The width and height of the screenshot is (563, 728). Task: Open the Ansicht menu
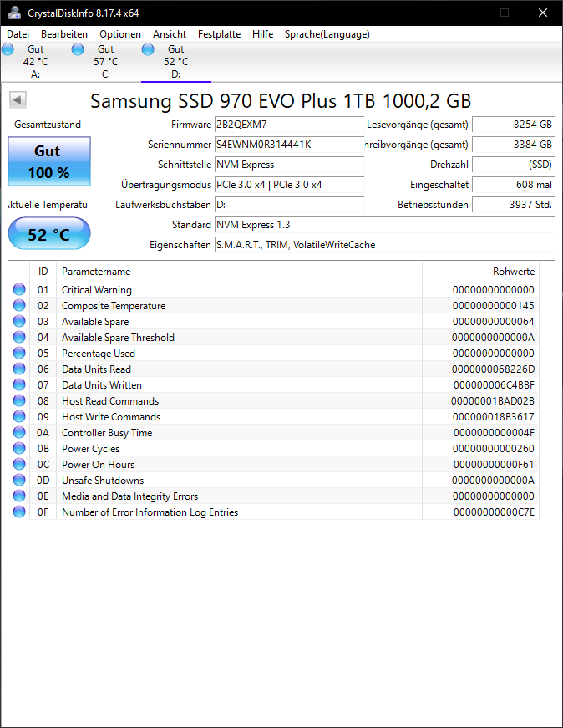click(x=170, y=34)
